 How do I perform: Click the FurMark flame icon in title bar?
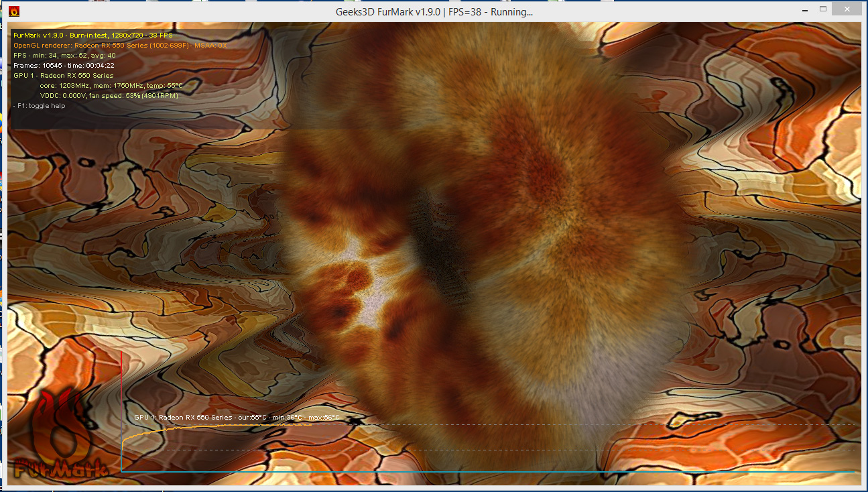pos(13,11)
